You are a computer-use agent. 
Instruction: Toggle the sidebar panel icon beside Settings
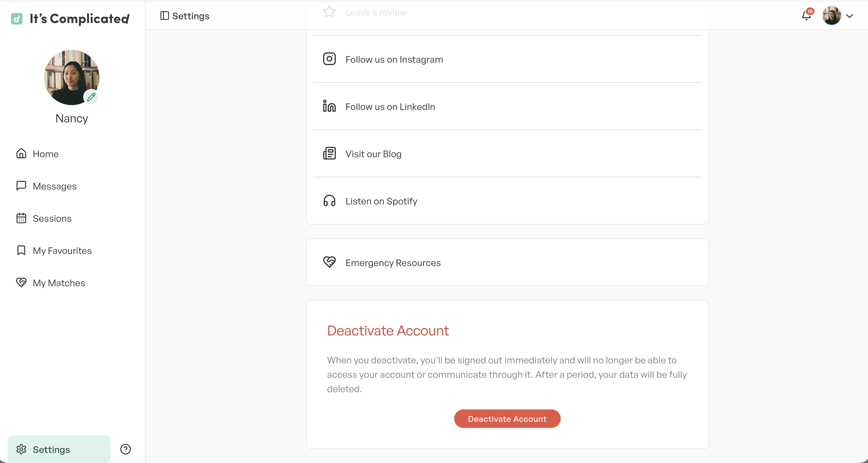(164, 16)
